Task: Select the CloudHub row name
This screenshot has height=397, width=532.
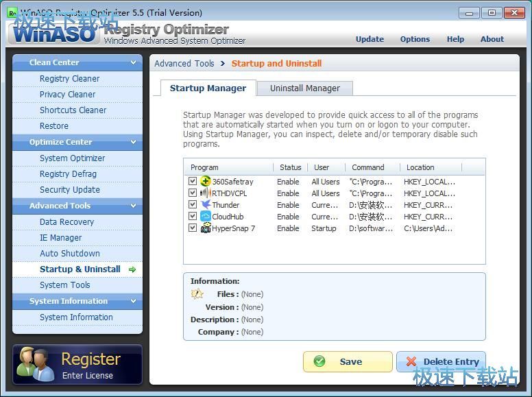Action: click(x=228, y=217)
